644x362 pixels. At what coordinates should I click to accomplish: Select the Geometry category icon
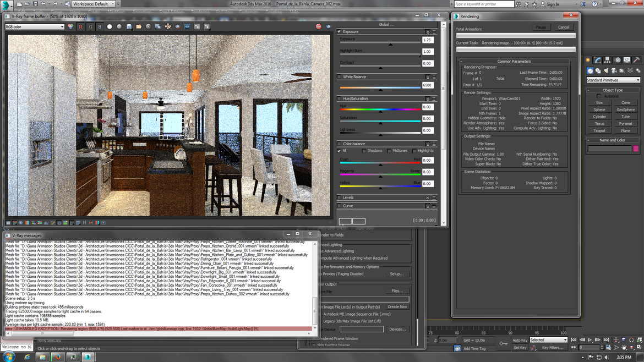pos(590,70)
